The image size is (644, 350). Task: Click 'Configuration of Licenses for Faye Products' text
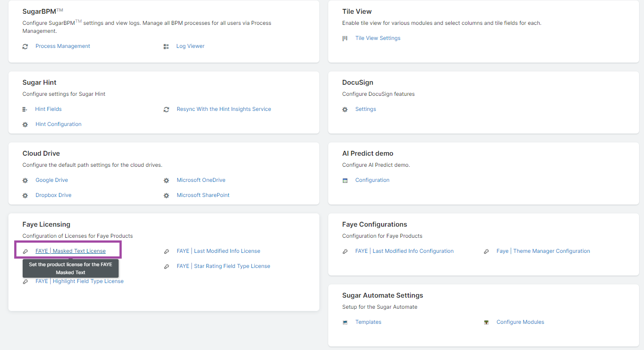78,236
